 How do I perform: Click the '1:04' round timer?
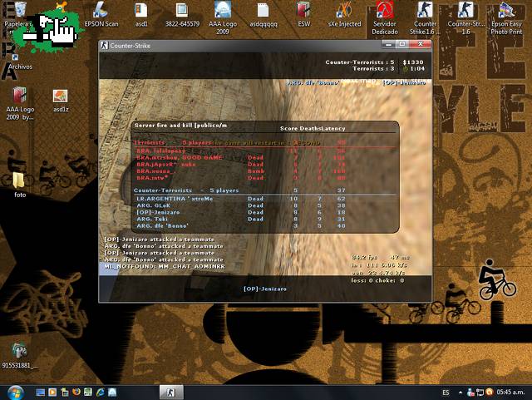[417, 68]
